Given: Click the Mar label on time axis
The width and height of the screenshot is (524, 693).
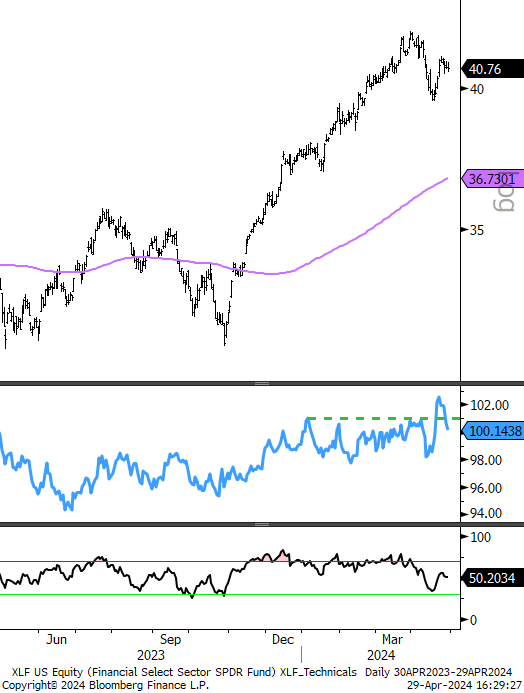Looking at the screenshot, I should tap(392, 639).
